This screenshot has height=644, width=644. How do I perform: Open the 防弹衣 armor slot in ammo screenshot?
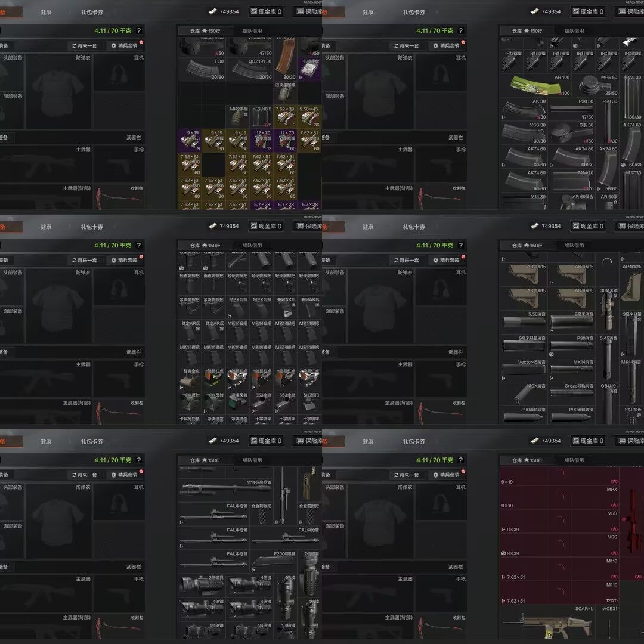tap(58, 91)
